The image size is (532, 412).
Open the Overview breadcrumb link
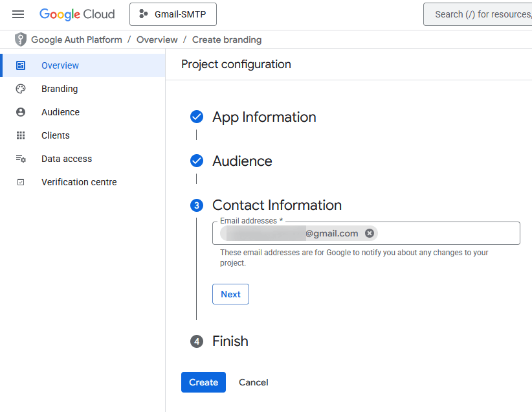click(x=157, y=40)
